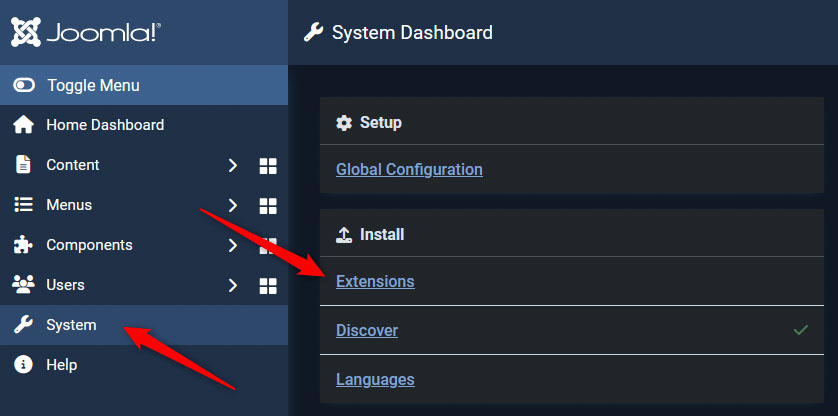The width and height of the screenshot is (838, 416).
Task: Select Home Dashboard menu item
Action: click(x=105, y=125)
